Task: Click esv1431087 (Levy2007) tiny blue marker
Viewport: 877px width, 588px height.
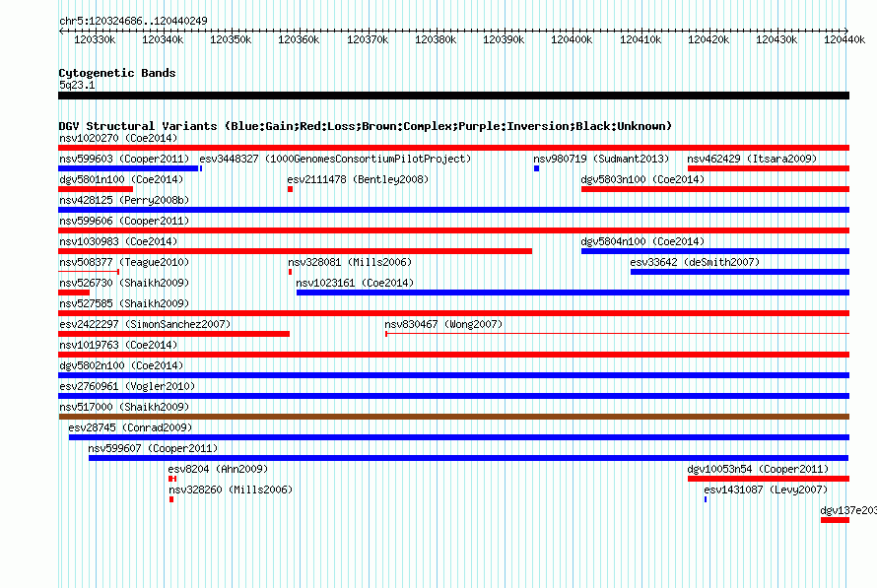Action: (706, 499)
